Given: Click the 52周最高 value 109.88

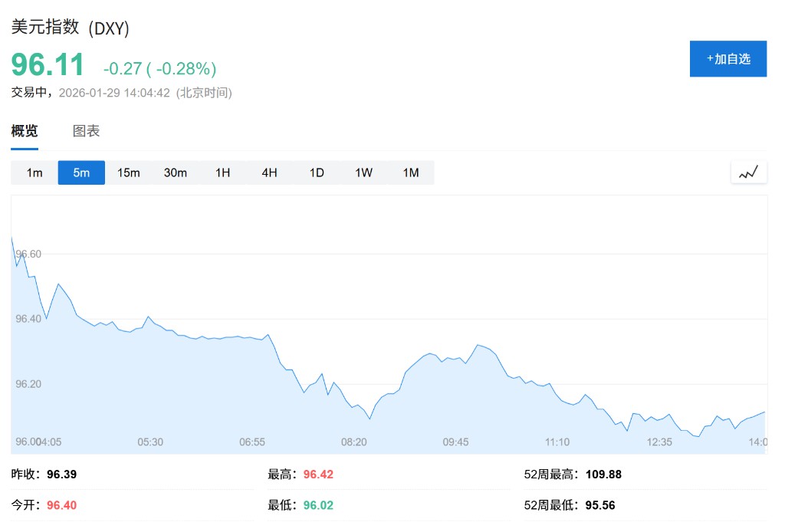Looking at the screenshot, I should [603, 475].
